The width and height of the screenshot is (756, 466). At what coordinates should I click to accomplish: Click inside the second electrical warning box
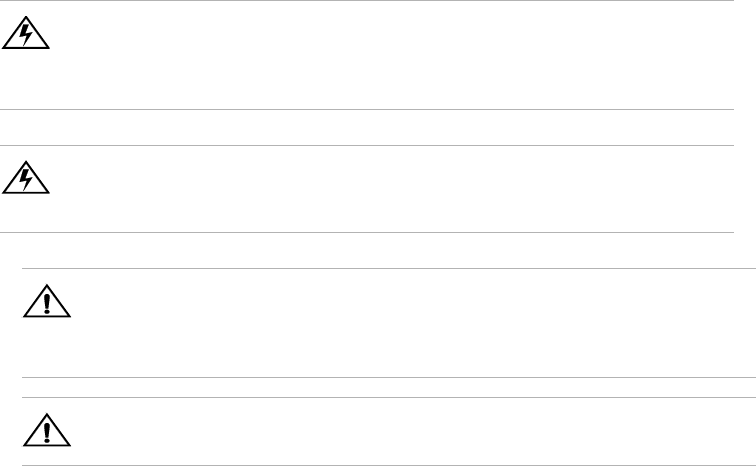point(380,190)
